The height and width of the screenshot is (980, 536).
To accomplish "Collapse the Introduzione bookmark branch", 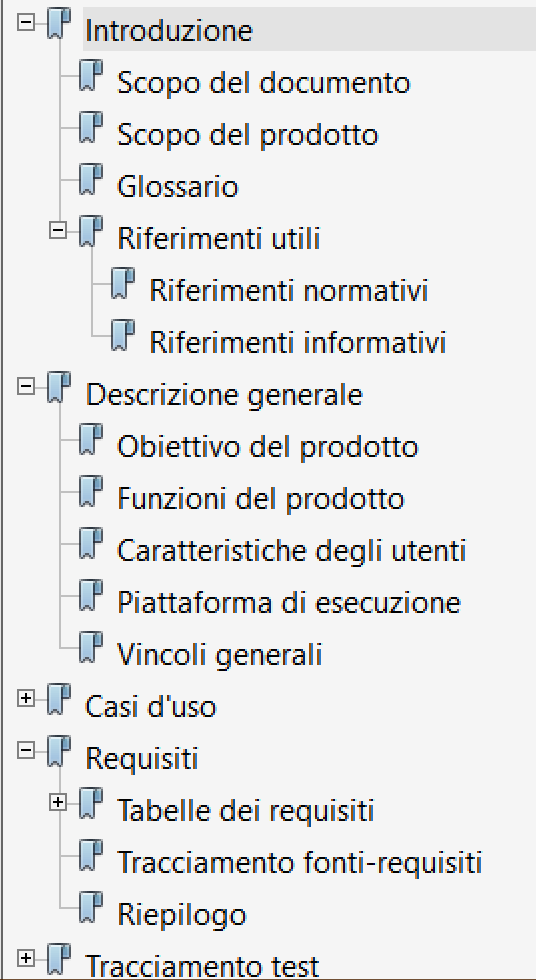I will pyautogui.click(x=26, y=23).
